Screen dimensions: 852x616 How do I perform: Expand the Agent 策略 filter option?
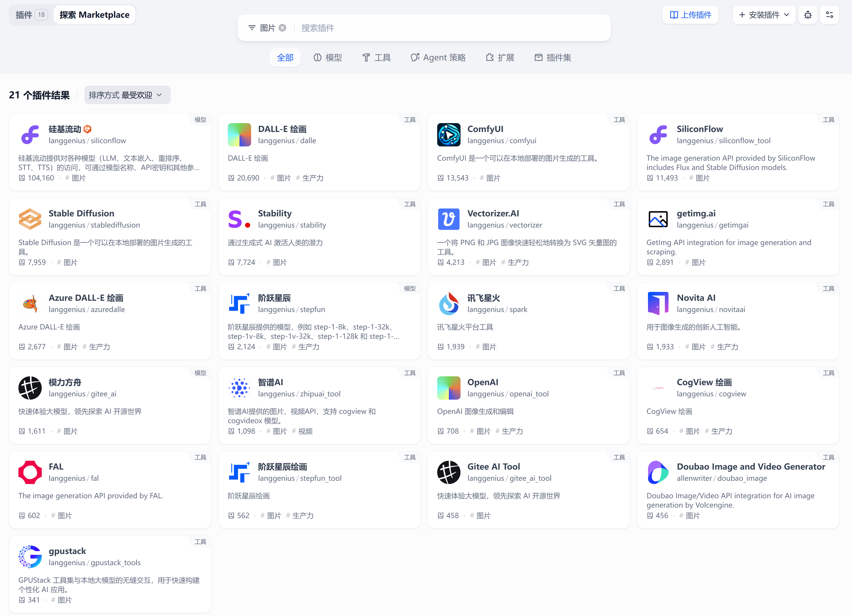438,57
